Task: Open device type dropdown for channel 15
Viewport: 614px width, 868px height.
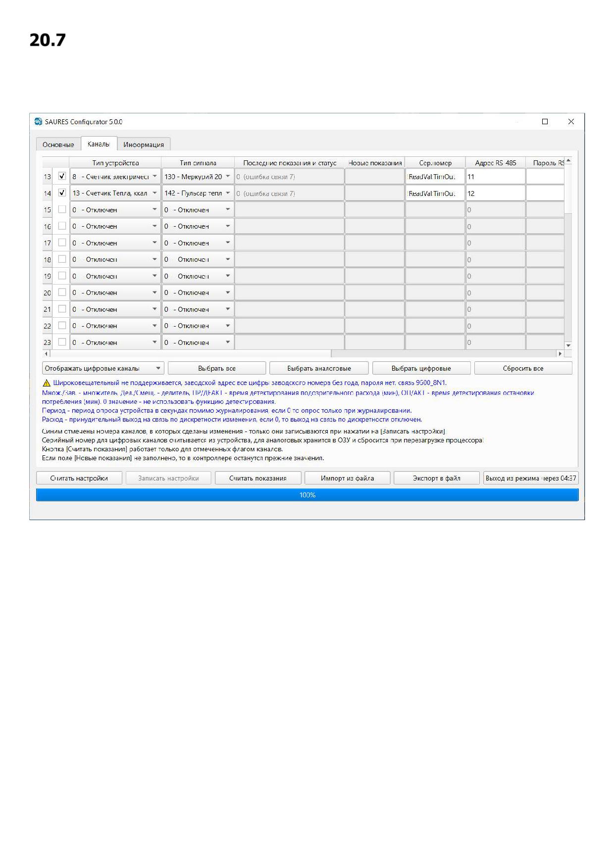Action: (115, 210)
